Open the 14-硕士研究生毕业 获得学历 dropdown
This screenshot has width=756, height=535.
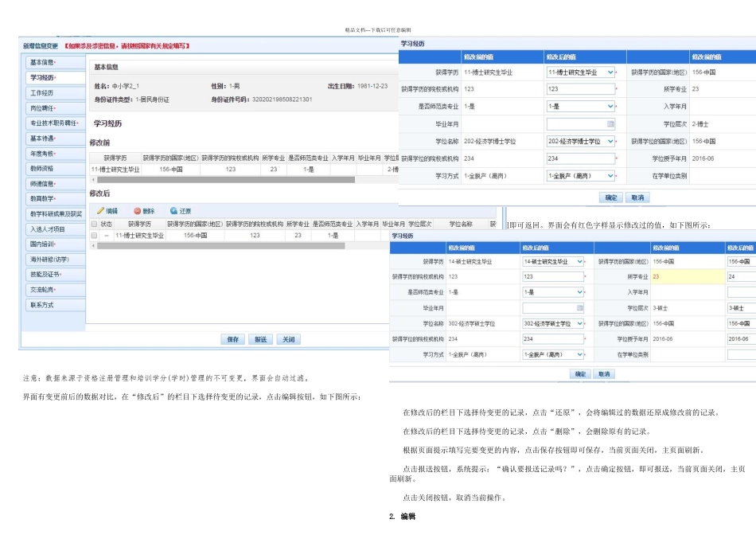click(580, 261)
